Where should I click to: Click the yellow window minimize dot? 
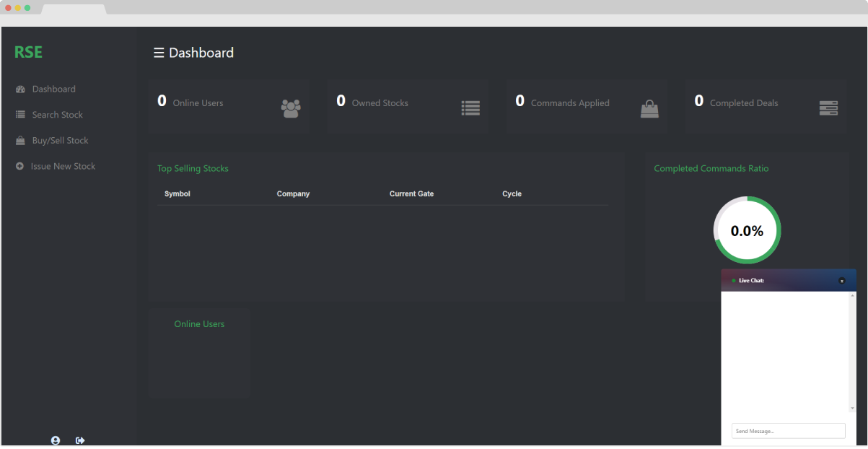pyautogui.click(x=18, y=7)
